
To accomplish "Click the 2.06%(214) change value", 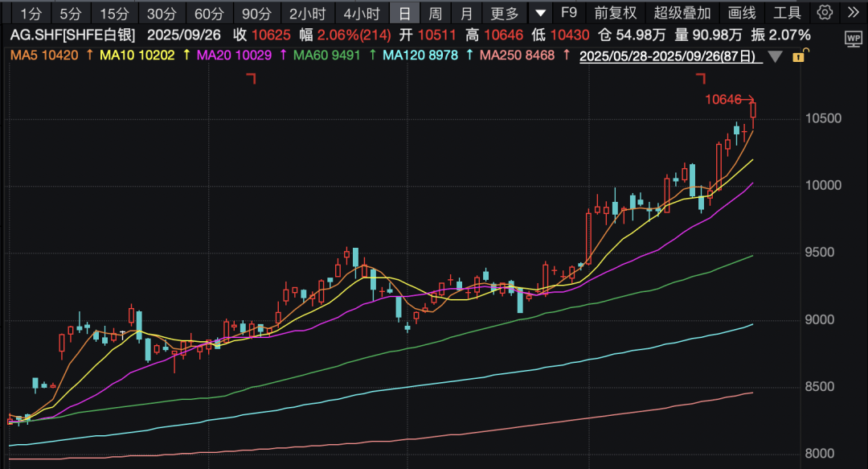I will click(x=354, y=35).
